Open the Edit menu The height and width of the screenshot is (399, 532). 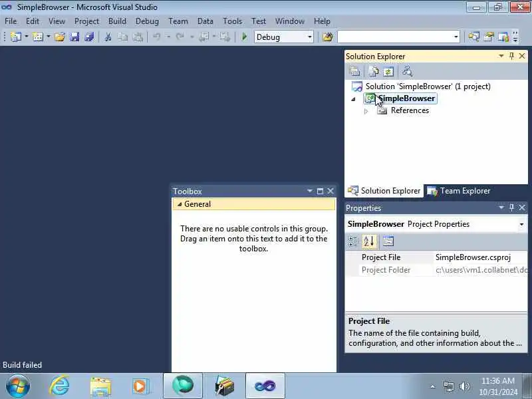33,21
